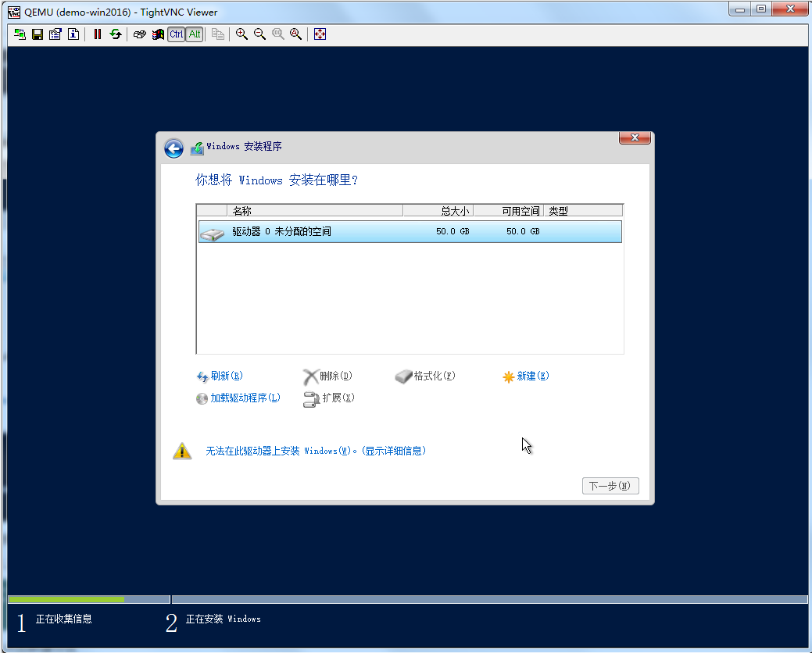
Task: Click the 下一步(N) button
Action: 610,486
